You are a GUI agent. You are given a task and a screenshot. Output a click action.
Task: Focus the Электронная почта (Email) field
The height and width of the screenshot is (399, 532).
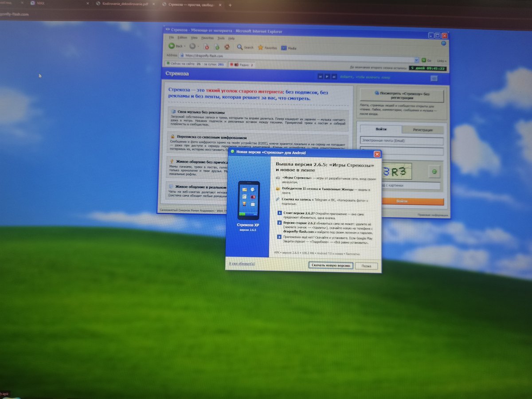pyautogui.click(x=402, y=141)
